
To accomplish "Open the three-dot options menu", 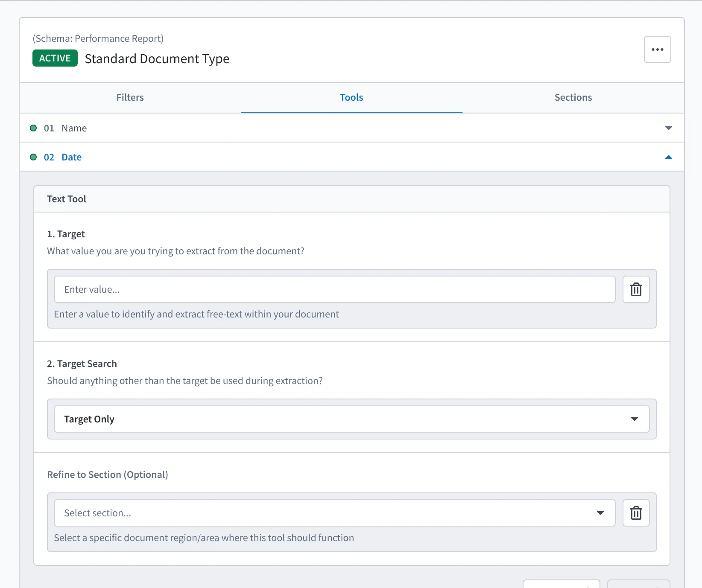I will [657, 49].
